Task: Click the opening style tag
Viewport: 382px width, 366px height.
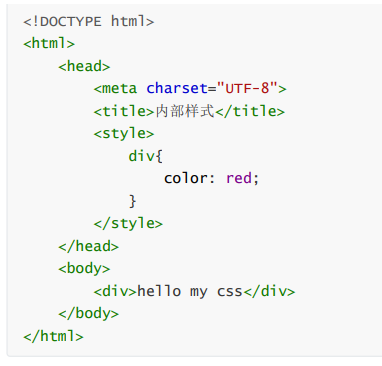Action: pos(124,134)
